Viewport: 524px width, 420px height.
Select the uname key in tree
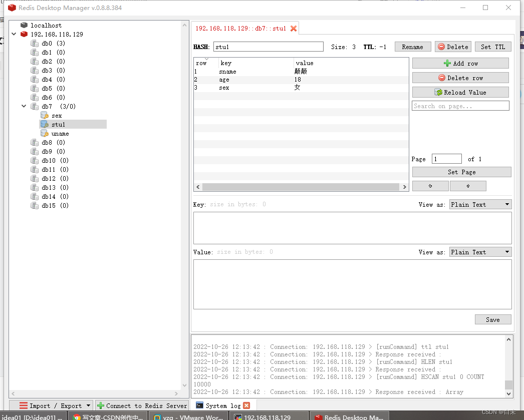(60, 134)
